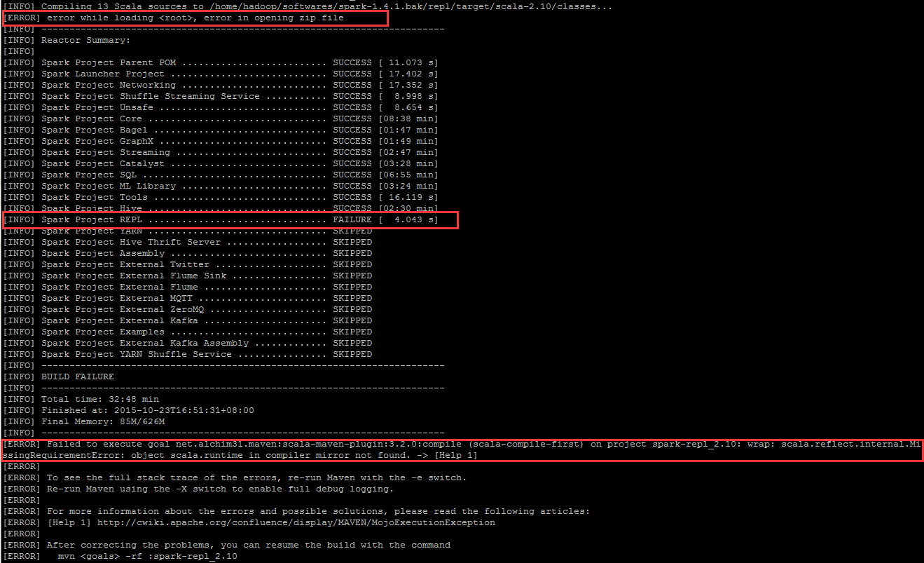
Task: Click the Spark Project External ZeroMQ row
Action: (188, 309)
